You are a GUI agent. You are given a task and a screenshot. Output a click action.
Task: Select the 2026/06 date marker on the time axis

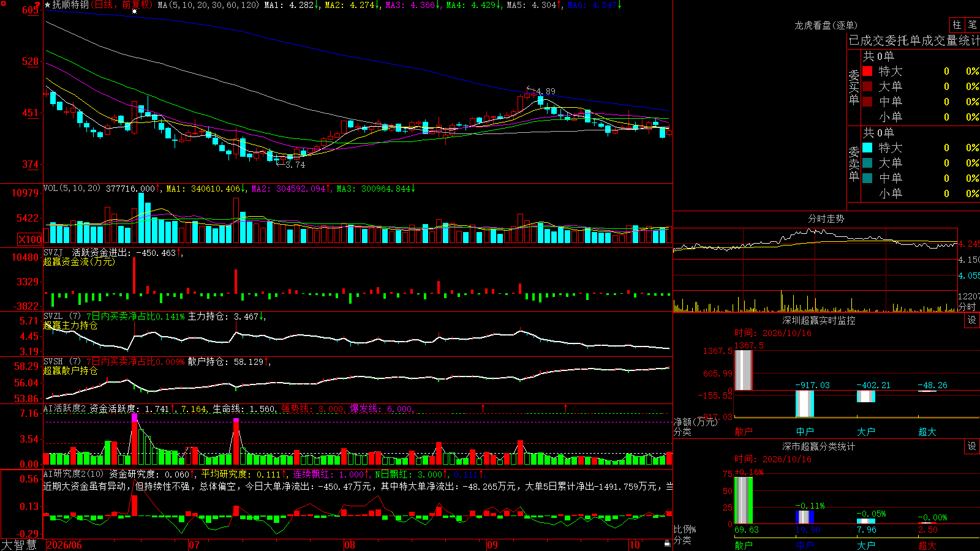[x=64, y=545]
